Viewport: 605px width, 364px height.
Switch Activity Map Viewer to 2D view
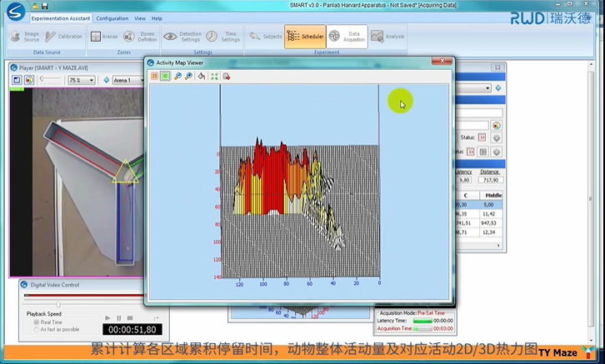pyautogui.click(x=154, y=77)
